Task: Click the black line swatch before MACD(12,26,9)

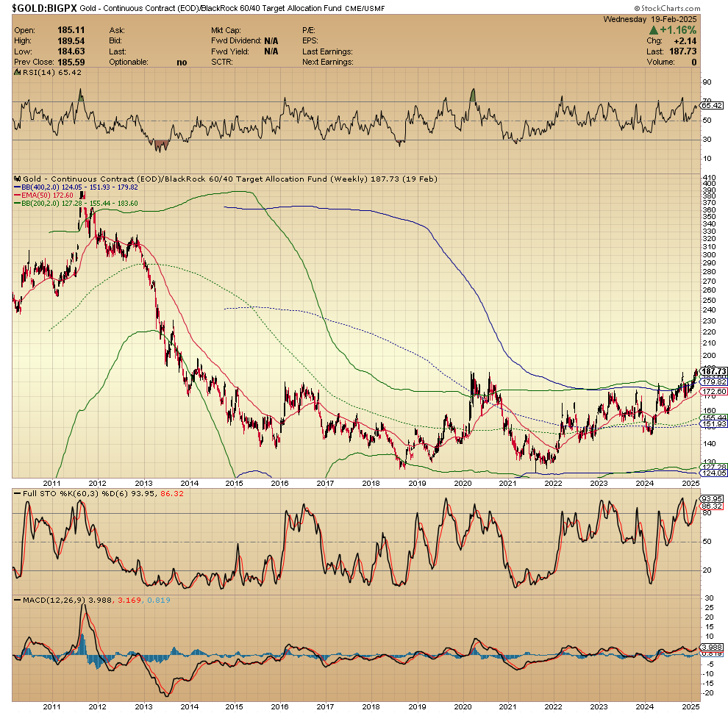Action: [x=17, y=601]
